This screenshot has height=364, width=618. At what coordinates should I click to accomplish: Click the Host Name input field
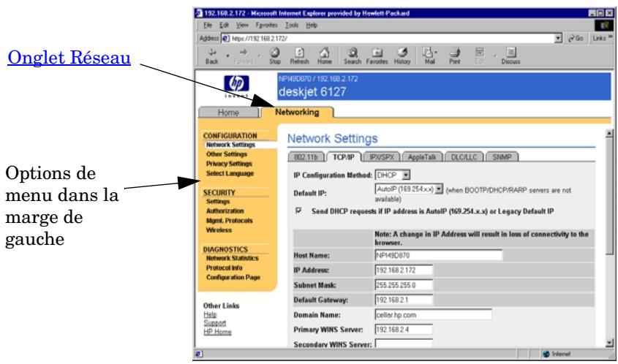click(439, 255)
